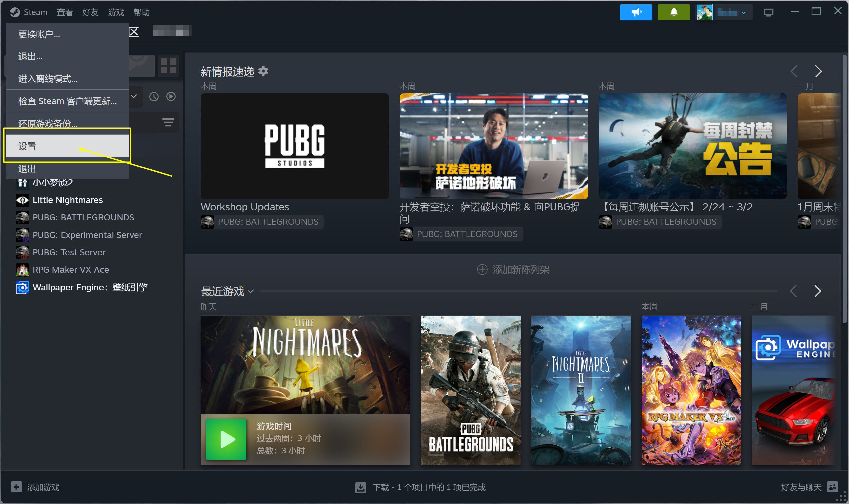The image size is (849, 504).
Task: Expand account name dropdown arrow
Action: point(744,13)
